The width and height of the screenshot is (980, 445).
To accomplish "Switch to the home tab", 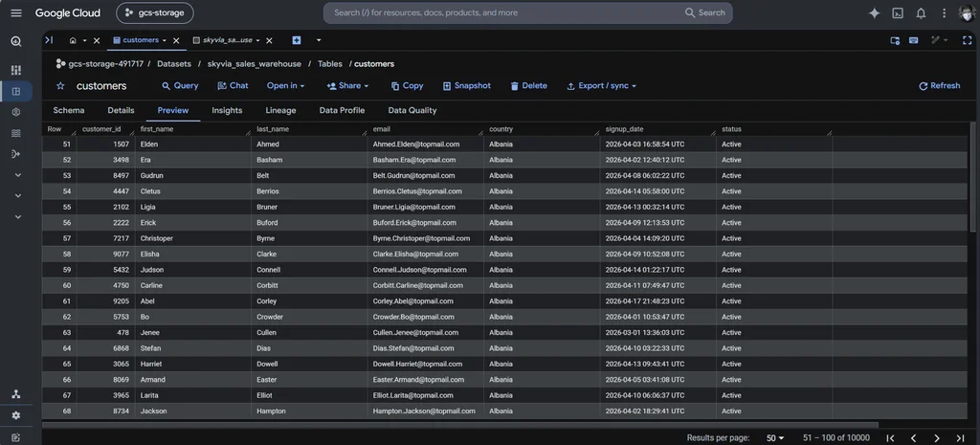I will point(73,40).
